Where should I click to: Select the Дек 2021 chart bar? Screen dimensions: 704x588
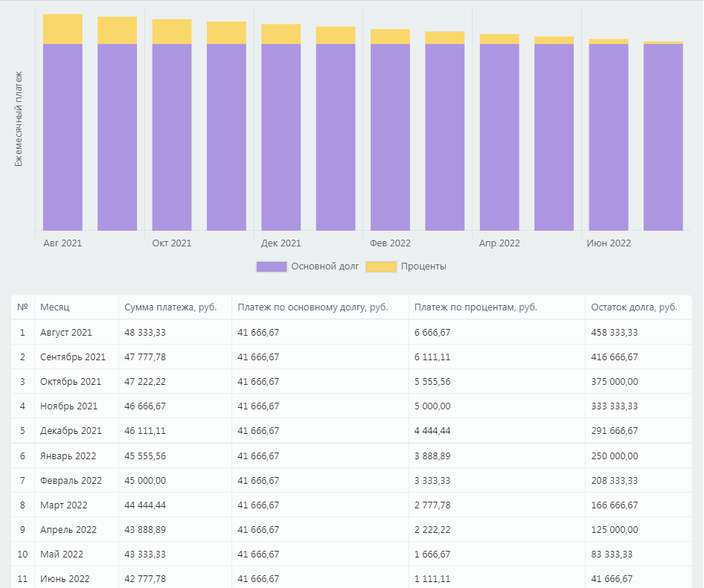[281, 127]
